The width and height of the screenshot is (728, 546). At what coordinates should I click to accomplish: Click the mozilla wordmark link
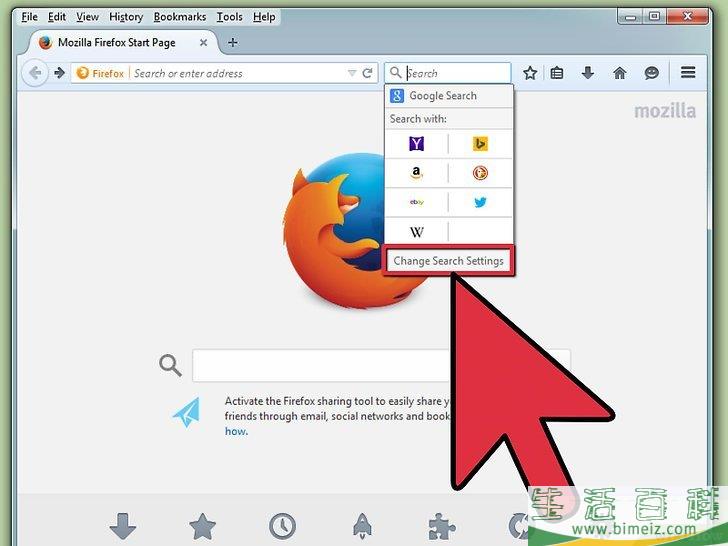(x=665, y=111)
